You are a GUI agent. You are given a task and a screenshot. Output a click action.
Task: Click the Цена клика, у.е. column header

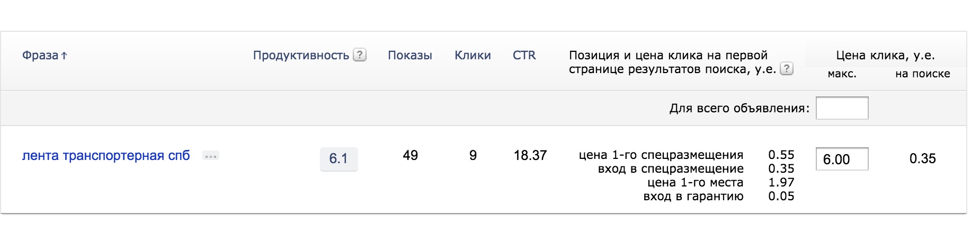885,55
